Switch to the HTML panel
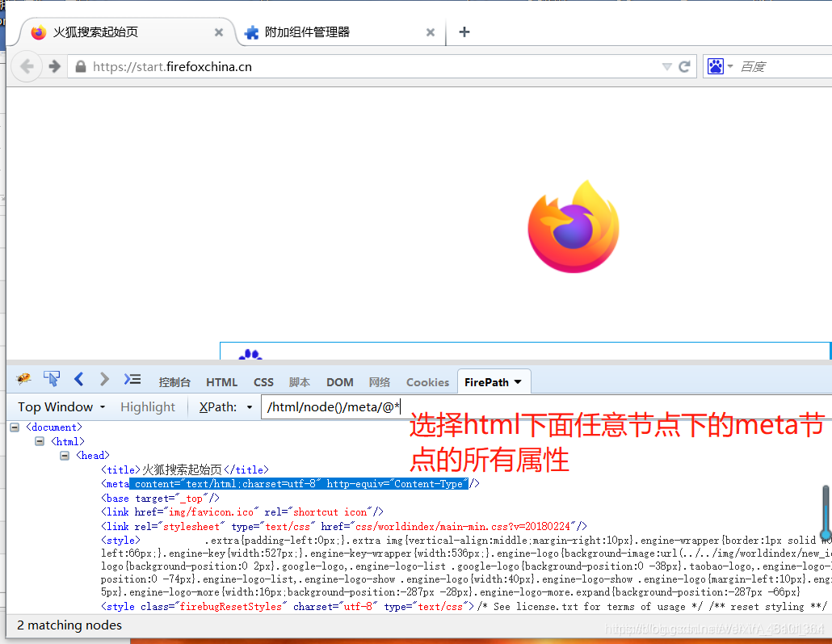832x644 pixels. 221,382
